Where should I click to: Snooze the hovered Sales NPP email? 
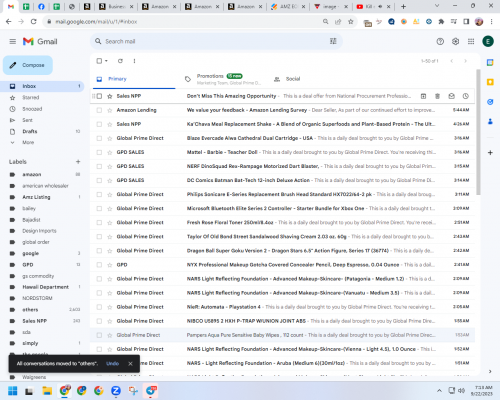[x=466, y=96]
